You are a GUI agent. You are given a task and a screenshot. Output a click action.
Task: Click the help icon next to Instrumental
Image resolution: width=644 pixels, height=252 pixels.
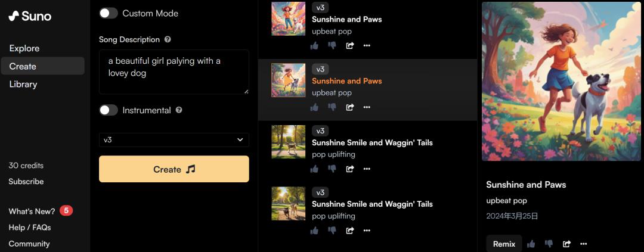(179, 110)
